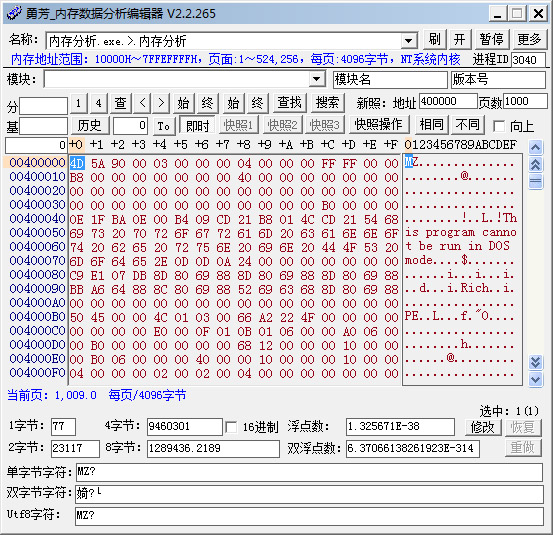Click the 重做 redo button

523,448
